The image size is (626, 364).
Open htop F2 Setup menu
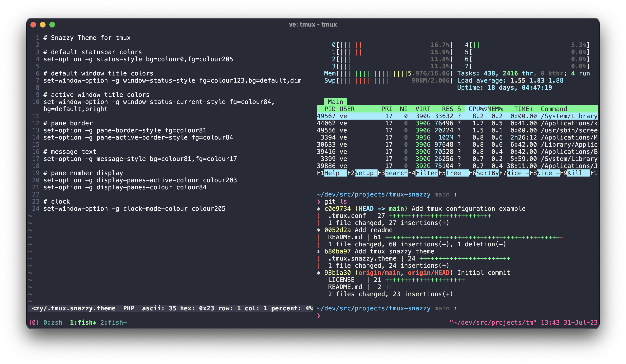click(x=364, y=173)
